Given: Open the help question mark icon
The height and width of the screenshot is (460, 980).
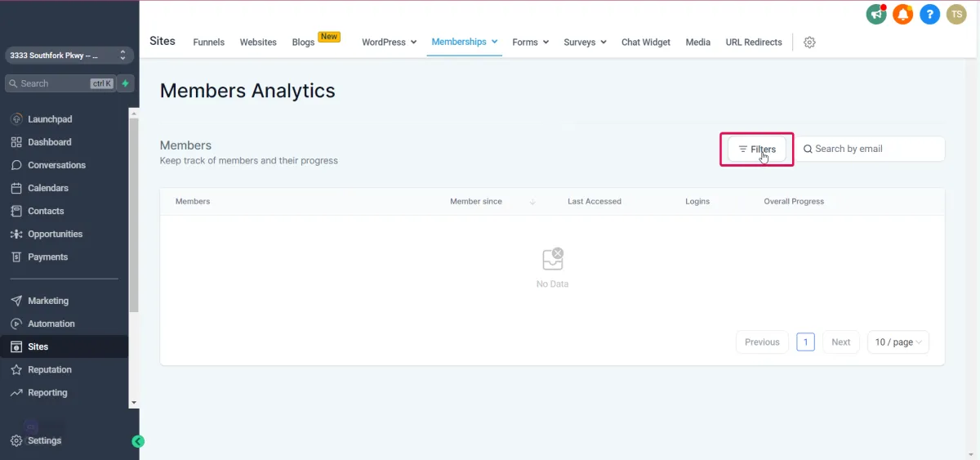Looking at the screenshot, I should [929, 14].
